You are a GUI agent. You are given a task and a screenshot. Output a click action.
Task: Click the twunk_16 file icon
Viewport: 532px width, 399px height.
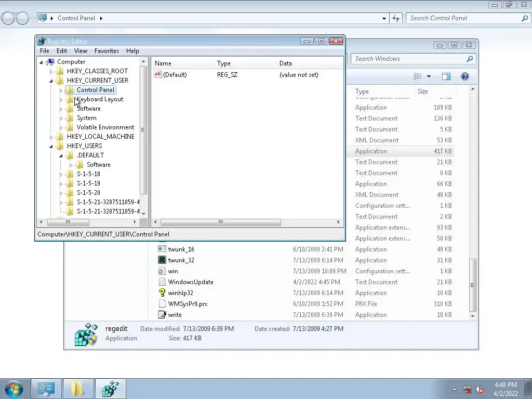162,249
